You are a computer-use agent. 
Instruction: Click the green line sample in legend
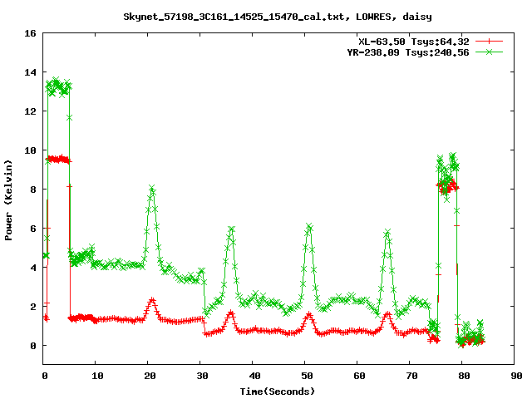tap(489, 52)
